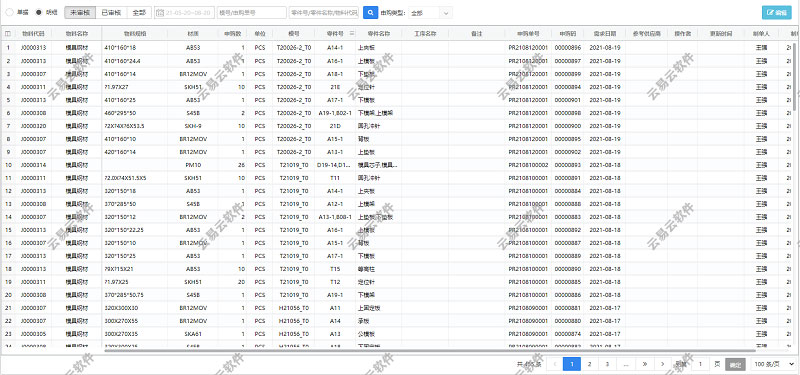
Task: Jump forward pages with double-arrow pagination button
Action: coord(645,364)
